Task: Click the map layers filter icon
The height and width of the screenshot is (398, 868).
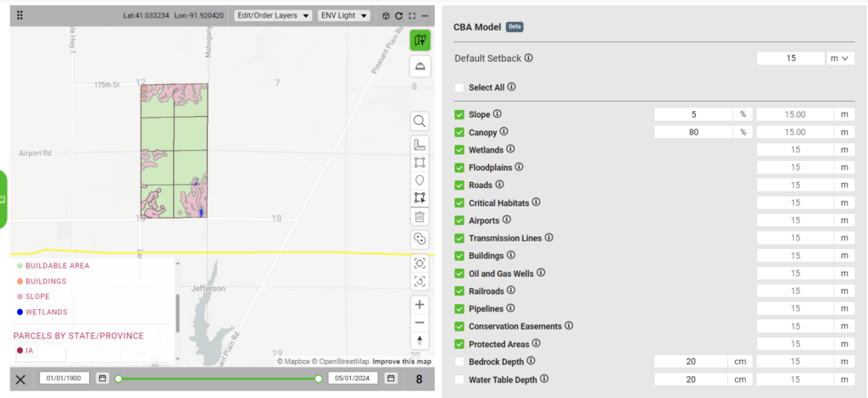Action: click(x=420, y=40)
